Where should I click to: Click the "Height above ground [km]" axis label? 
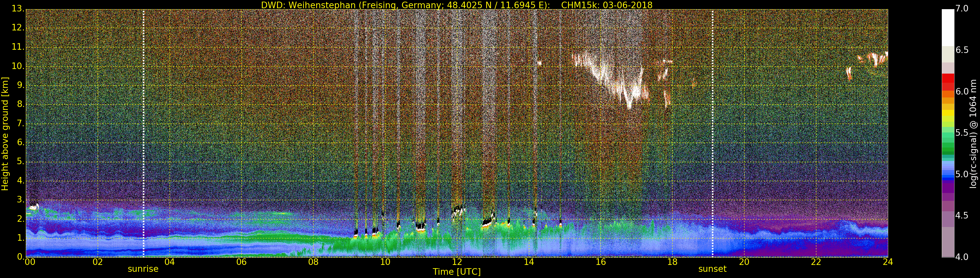pyautogui.click(x=5, y=133)
